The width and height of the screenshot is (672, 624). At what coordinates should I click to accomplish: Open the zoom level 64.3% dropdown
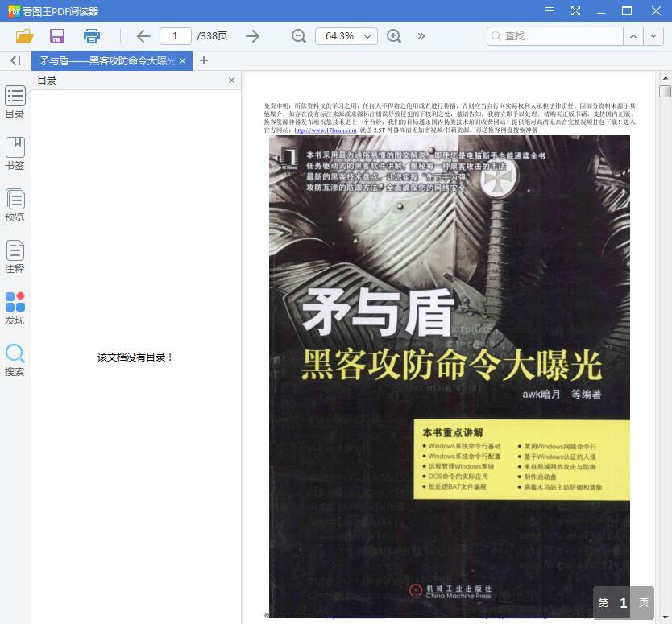click(x=346, y=36)
